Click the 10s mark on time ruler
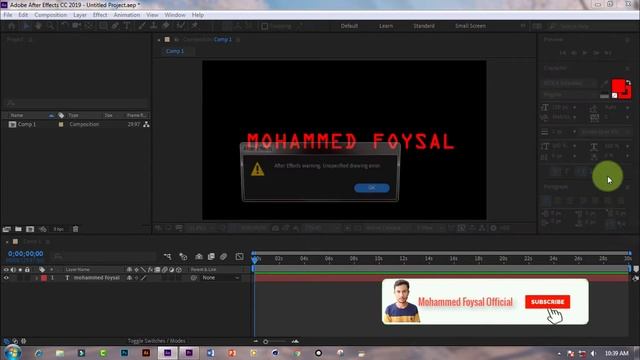Viewport: 640px width, 360px height. (x=378, y=259)
